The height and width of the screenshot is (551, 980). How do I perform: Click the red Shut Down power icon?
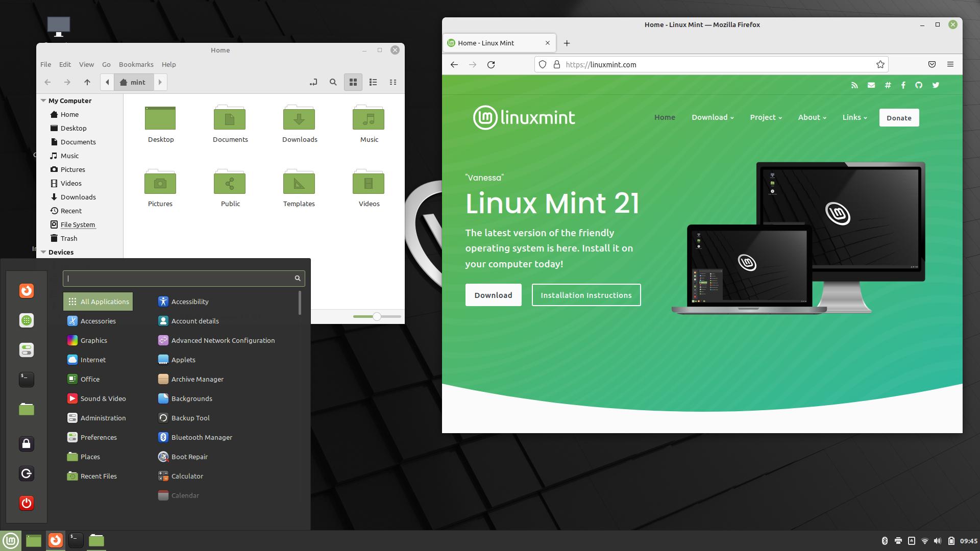point(27,503)
